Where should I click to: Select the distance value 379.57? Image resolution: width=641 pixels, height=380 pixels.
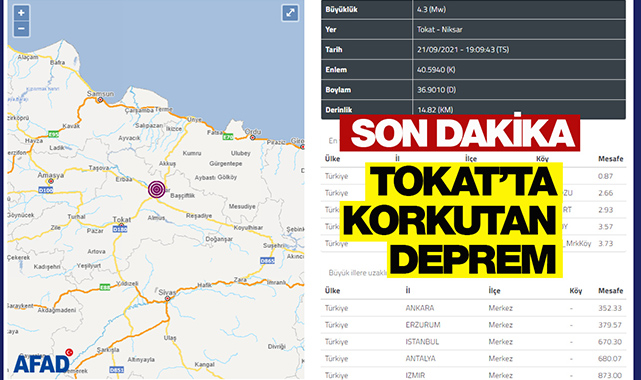pos(610,325)
